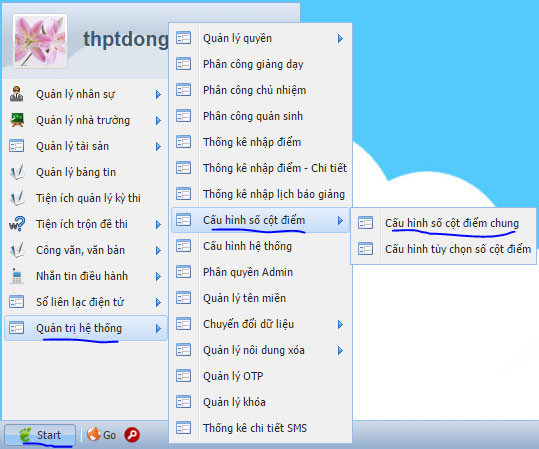Expand the Quản lý nhà trường submenu arrow
Viewport: 539px width, 449px height.
[158, 120]
